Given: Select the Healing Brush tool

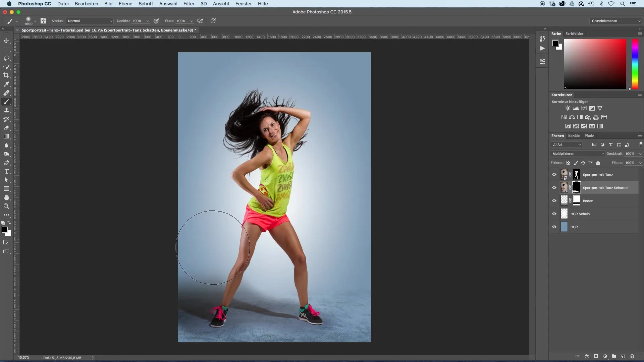Looking at the screenshot, I should (6, 93).
